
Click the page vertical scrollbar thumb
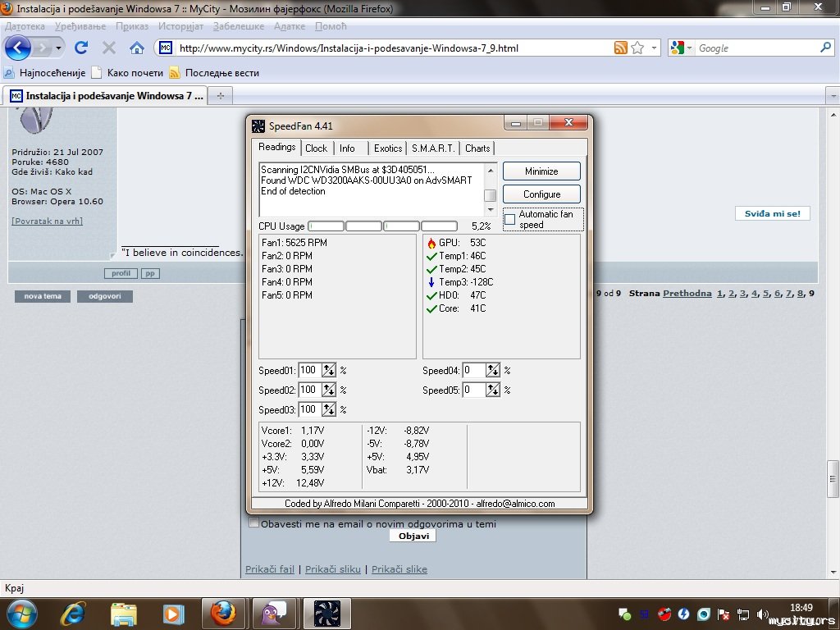point(833,478)
